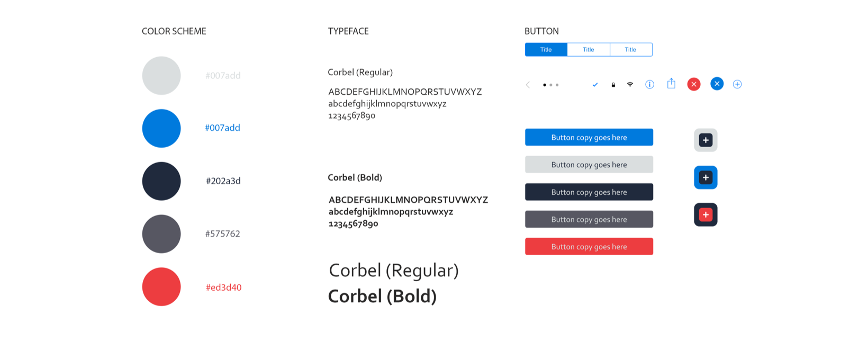Click the blue checkmark icon
Image resolution: width=868 pixels, height=341 pixels.
(595, 85)
